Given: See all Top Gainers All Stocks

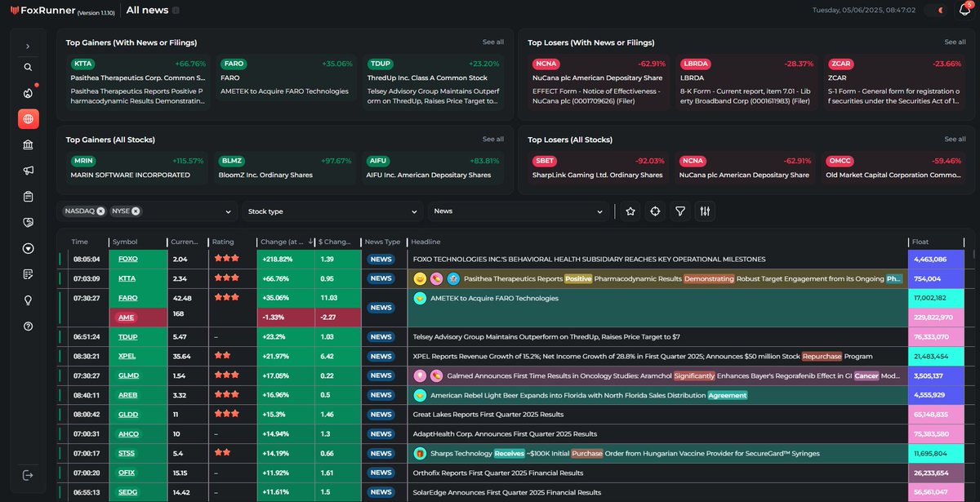Looking at the screenshot, I should pyautogui.click(x=493, y=139).
